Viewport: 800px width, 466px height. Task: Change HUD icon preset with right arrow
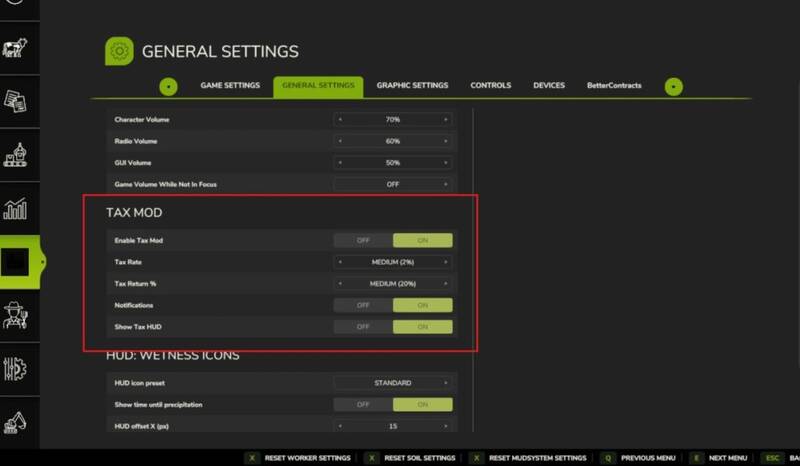coord(446,382)
